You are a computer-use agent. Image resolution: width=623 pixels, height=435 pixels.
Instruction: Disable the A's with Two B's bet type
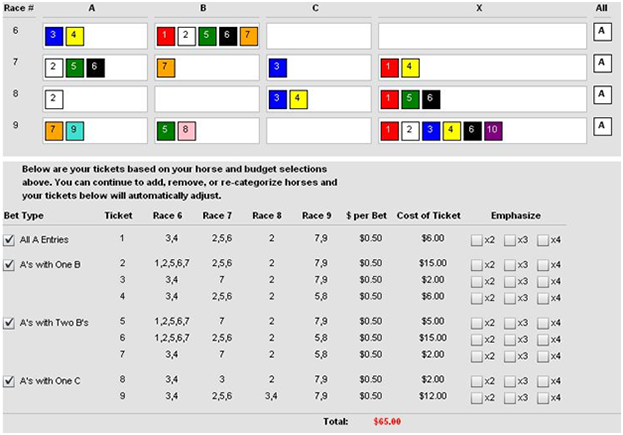point(9,323)
